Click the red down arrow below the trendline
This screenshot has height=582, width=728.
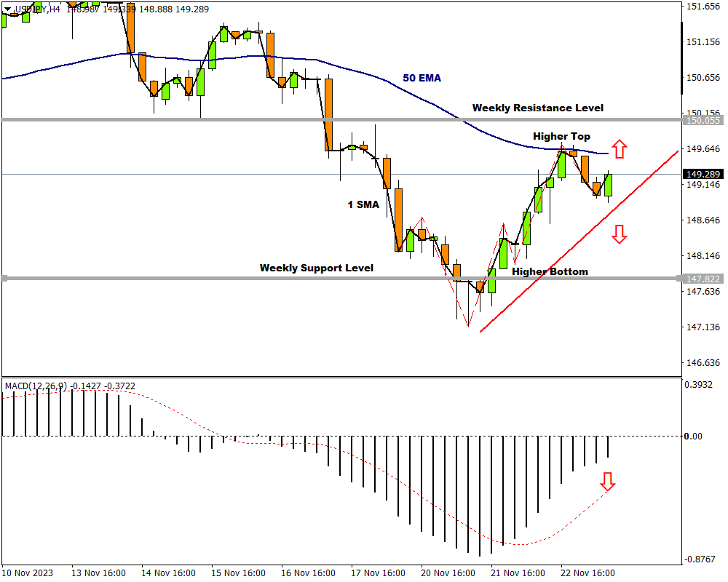coord(619,234)
